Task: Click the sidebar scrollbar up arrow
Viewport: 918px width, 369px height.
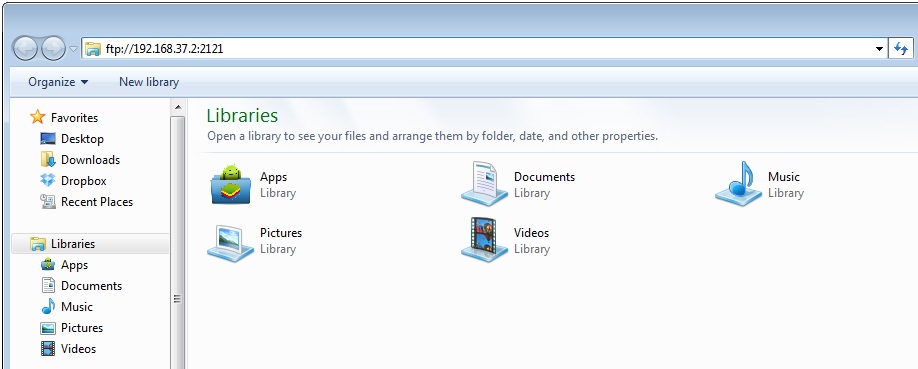Action: [x=178, y=107]
